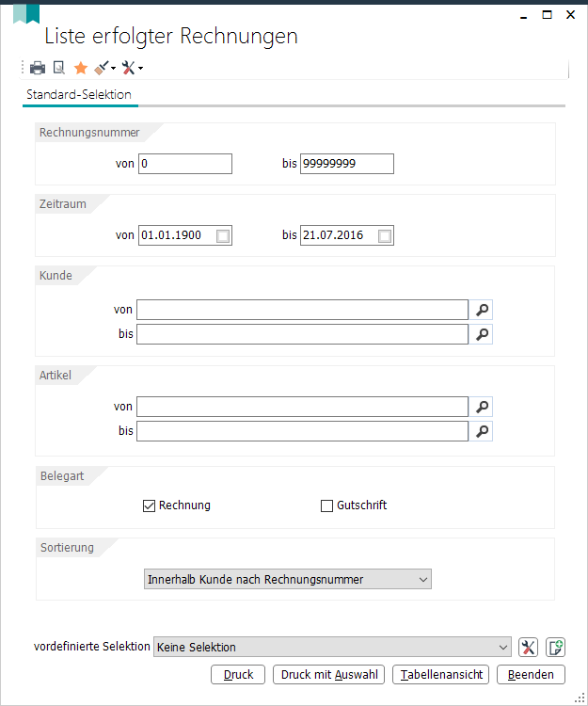
Task: Uncheck the Rechnung checkbox
Action: coord(149,505)
